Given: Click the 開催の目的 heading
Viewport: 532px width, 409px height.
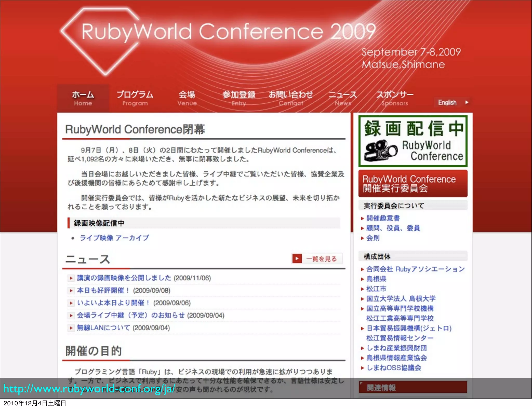Looking at the screenshot, I should coord(93,351).
